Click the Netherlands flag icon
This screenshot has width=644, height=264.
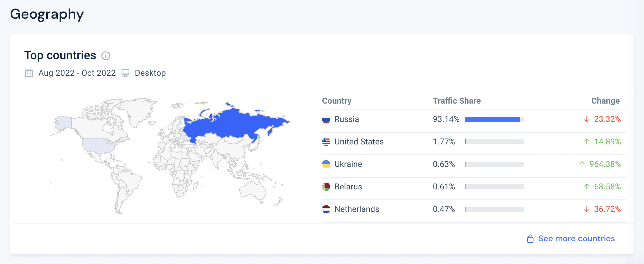coord(326,209)
